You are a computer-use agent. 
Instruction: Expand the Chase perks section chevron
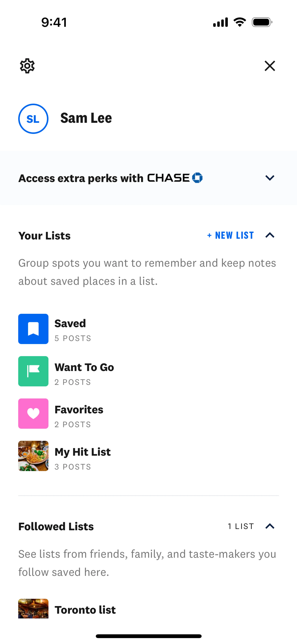(x=270, y=178)
